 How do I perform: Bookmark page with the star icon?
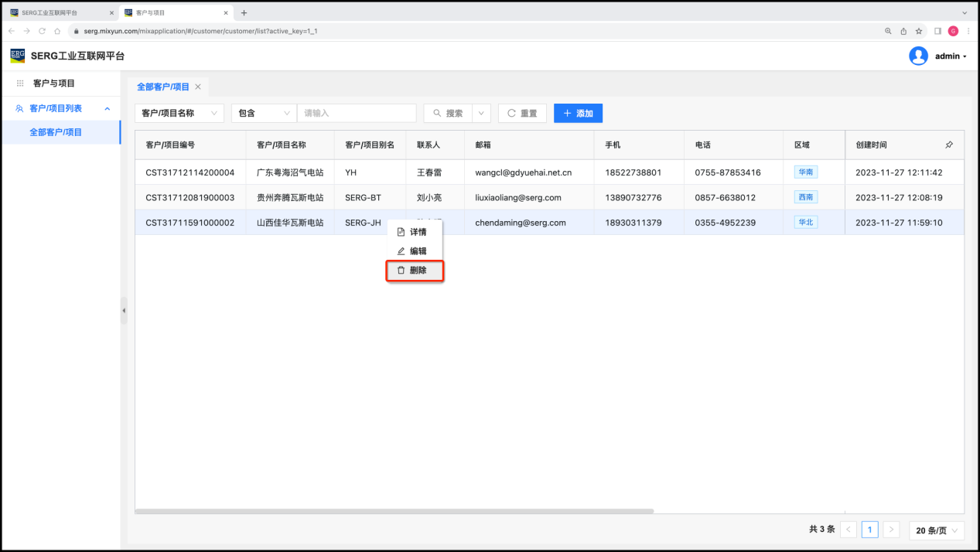(x=919, y=31)
